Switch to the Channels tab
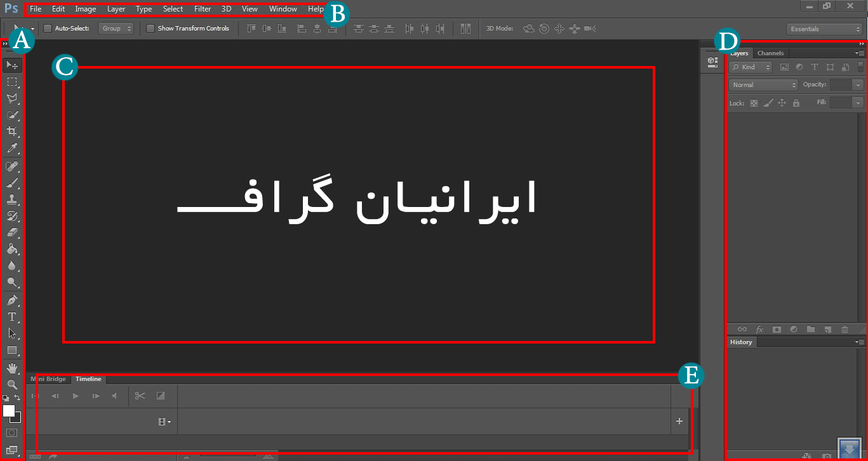 tap(770, 53)
